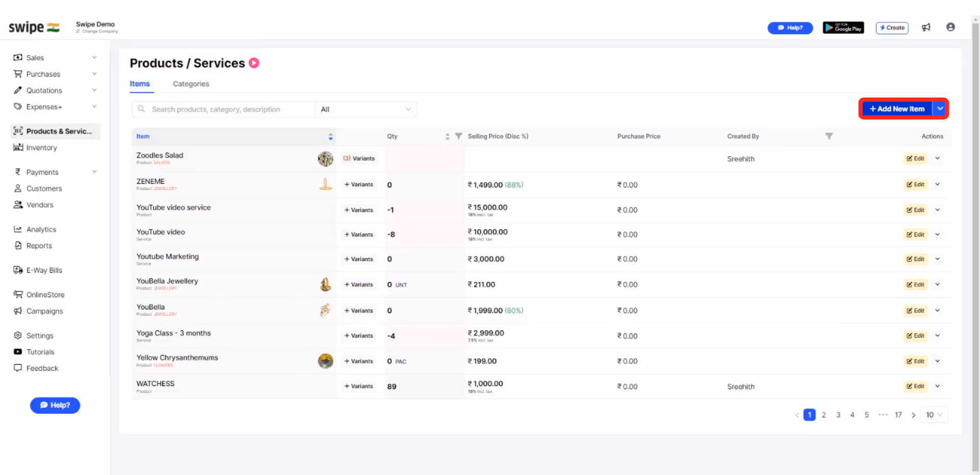Click the YouBella Jewellery product thumbnail
The width and height of the screenshot is (980, 475).
[x=326, y=284]
